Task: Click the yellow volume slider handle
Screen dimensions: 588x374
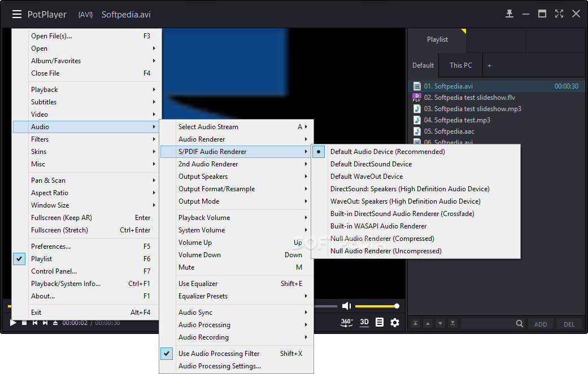Action: tap(397, 306)
